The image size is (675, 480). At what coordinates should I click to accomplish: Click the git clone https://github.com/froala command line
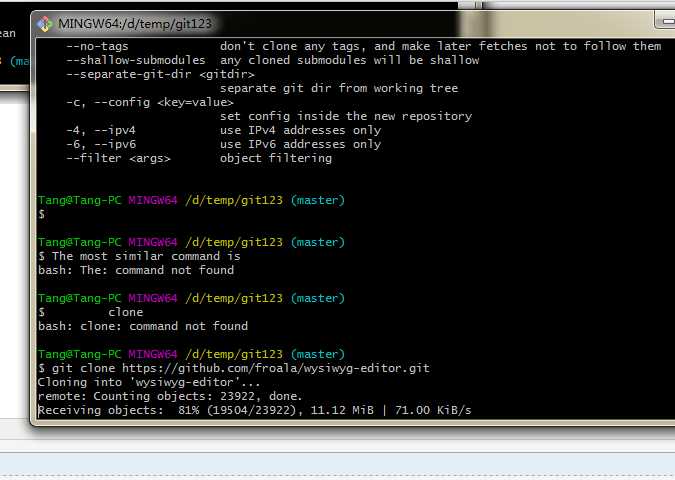(x=234, y=368)
